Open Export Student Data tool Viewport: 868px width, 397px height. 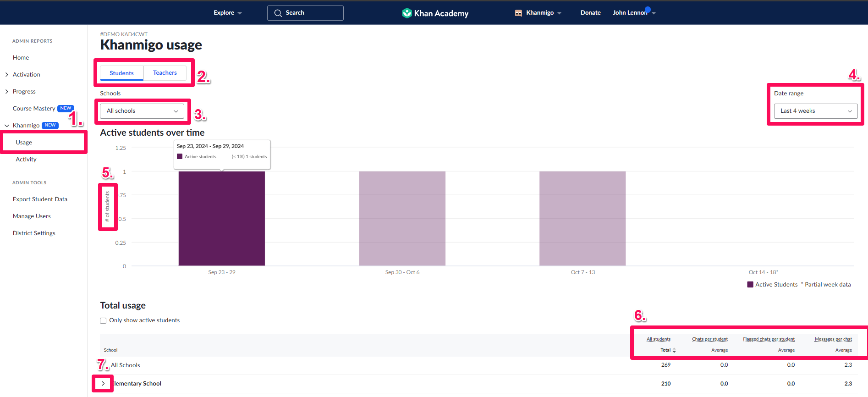coord(40,199)
